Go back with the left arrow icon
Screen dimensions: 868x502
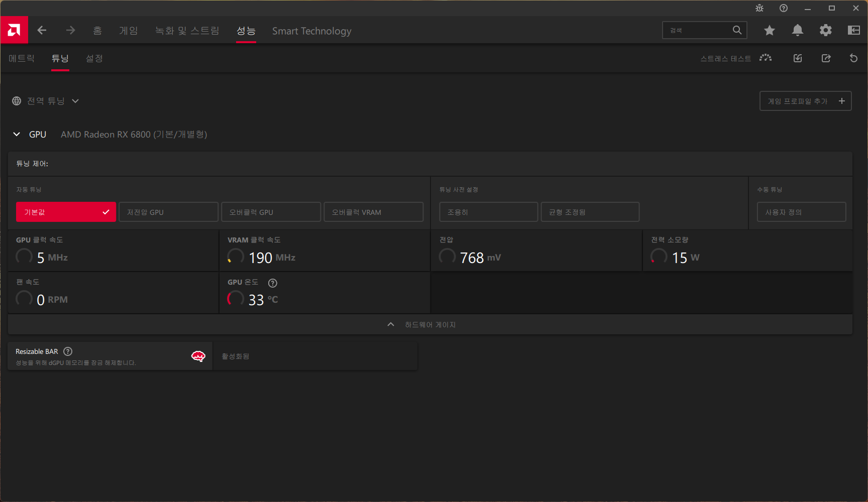click(42, 31)
